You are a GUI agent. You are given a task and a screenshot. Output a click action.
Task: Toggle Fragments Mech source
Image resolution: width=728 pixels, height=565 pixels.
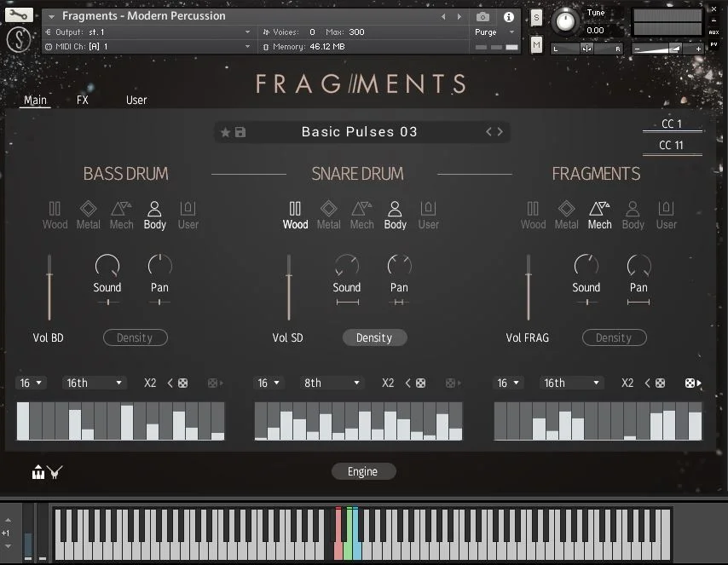coord(599,216)
